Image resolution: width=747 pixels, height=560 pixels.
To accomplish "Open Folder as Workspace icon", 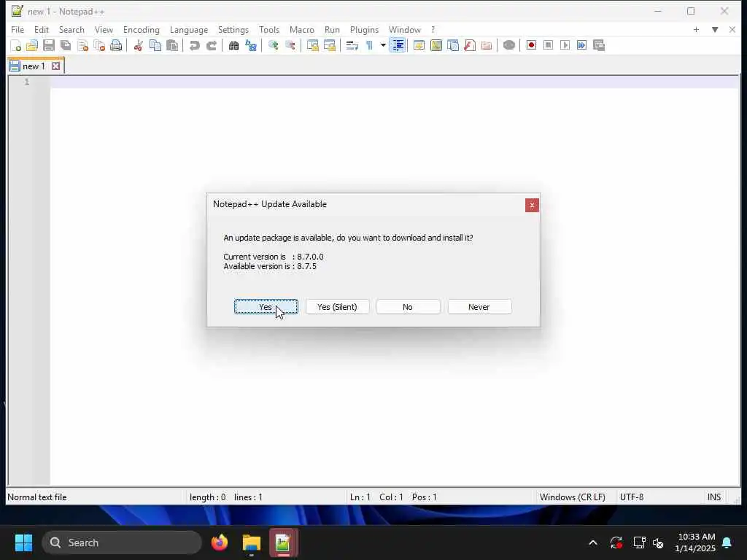I will coord(487,45).
